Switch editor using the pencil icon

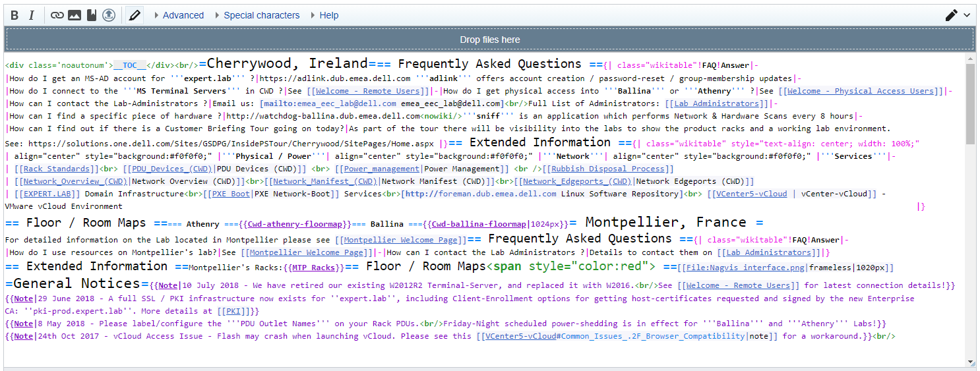tap(952, 15)
